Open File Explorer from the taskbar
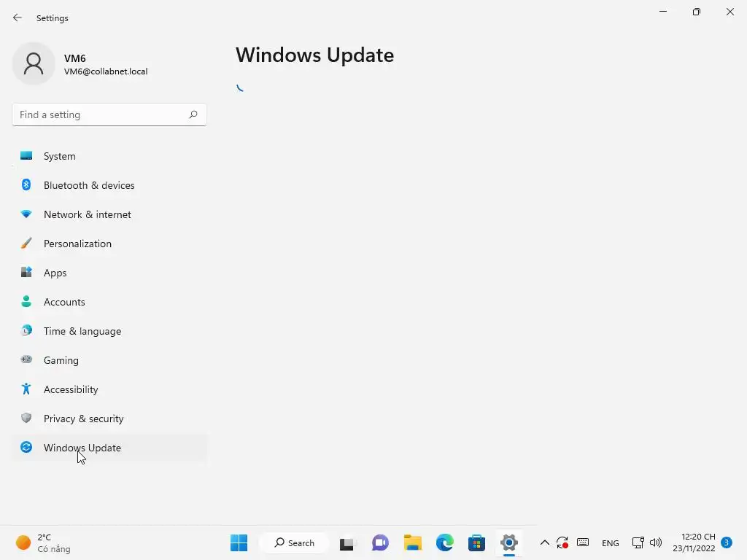The width and height of the screenshot is (747, 560). point(413,542)
